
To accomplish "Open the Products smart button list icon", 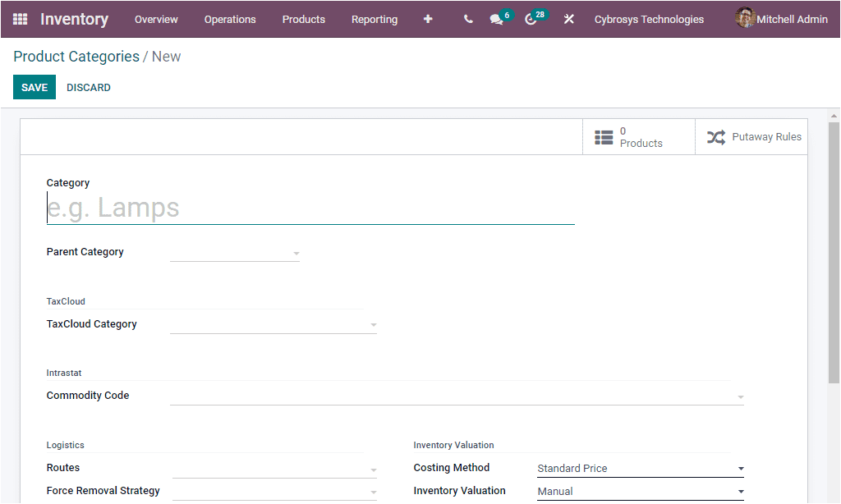I will [605, 136].
